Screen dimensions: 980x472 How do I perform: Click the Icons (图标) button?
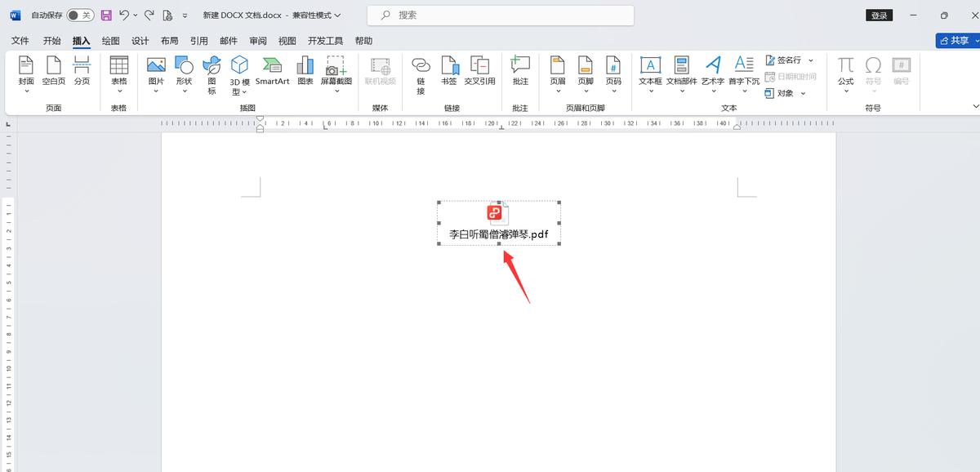pos(212,73)
